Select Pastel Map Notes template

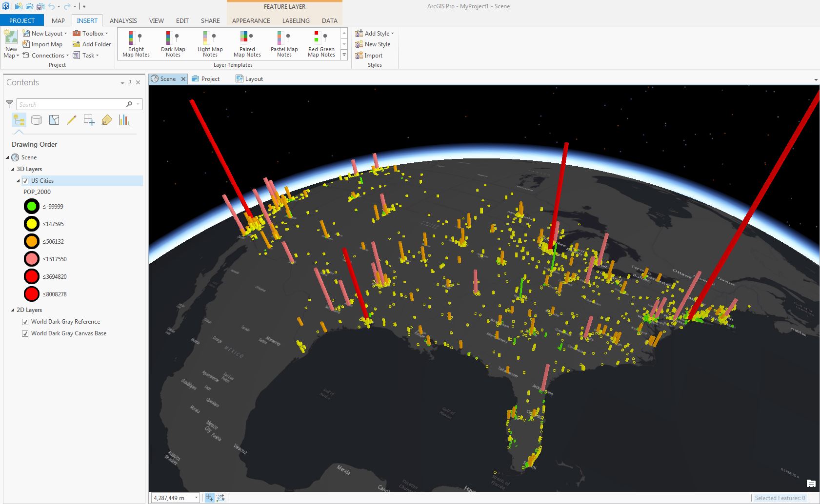(x=284, y=44)
